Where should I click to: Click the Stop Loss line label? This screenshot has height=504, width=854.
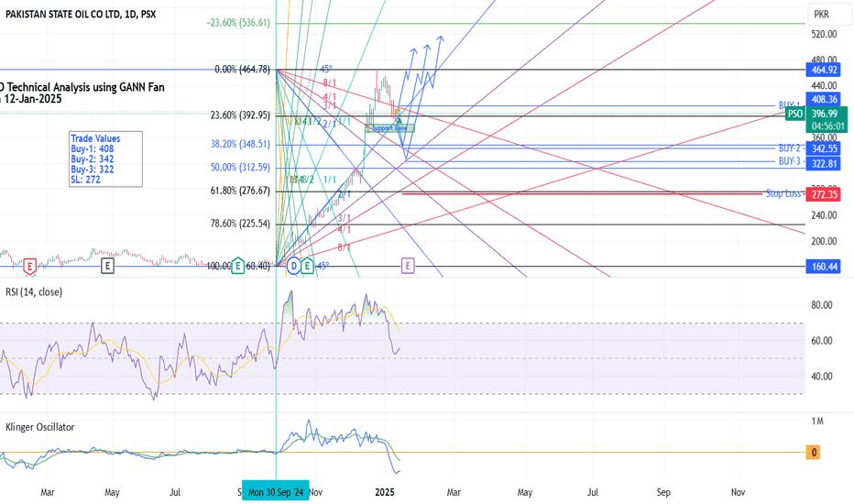tap(783, 193)
